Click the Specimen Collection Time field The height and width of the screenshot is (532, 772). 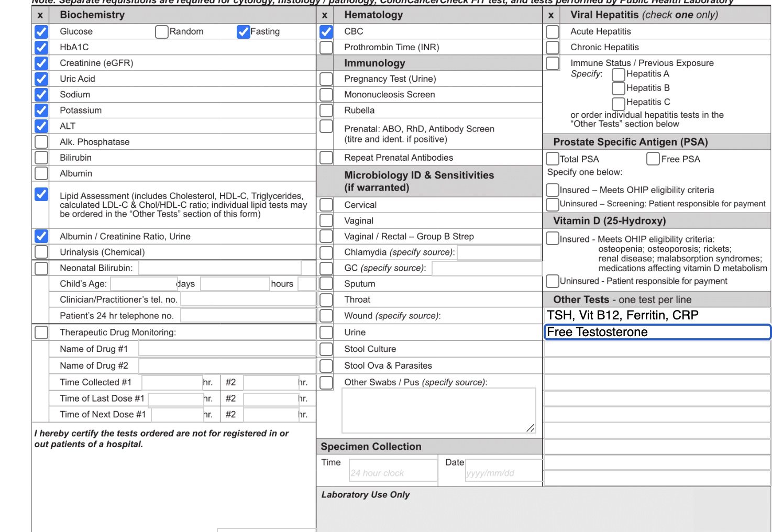pos(393,470)
